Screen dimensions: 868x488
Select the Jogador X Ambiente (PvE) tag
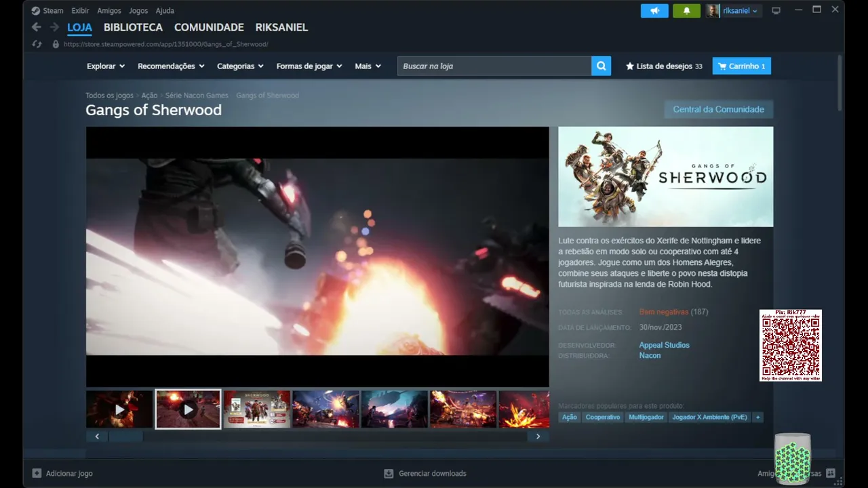709,417
